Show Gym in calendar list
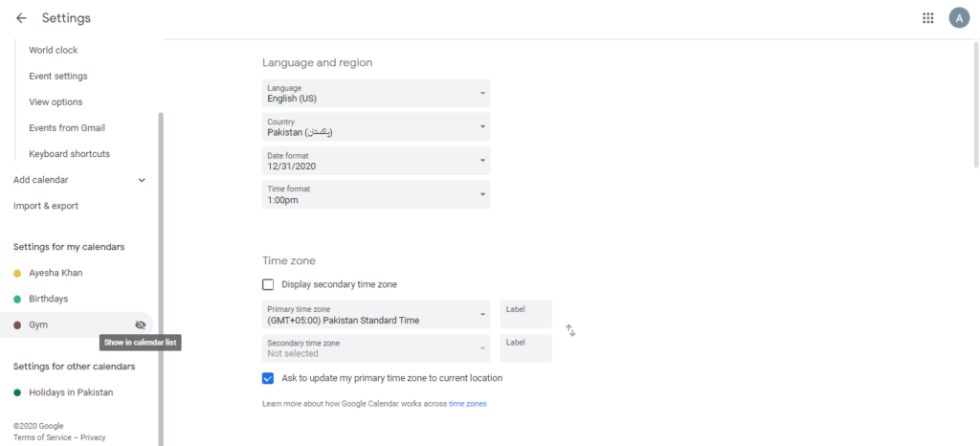The image size is (980, 446). (x=140, y=324)
